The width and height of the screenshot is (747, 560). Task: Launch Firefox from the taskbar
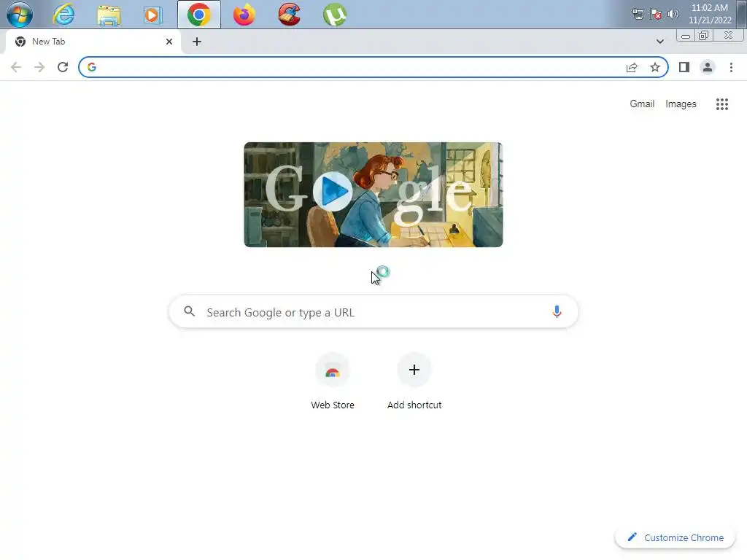click(x=244, y=15)
